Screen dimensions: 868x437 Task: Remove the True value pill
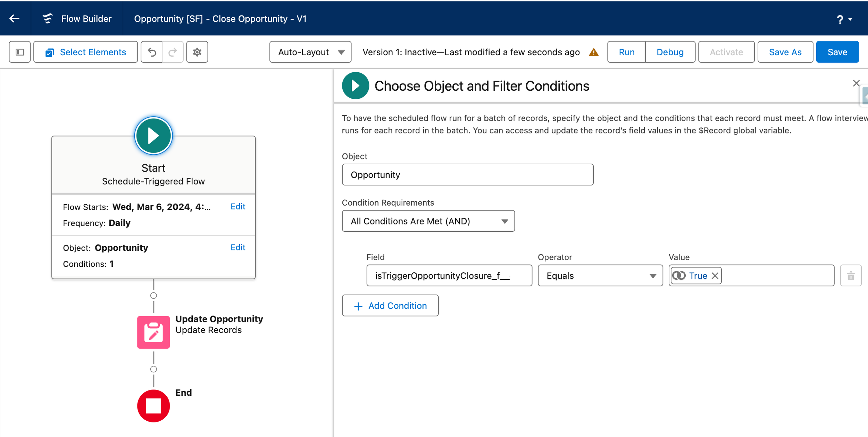click(x=715, y=276)
